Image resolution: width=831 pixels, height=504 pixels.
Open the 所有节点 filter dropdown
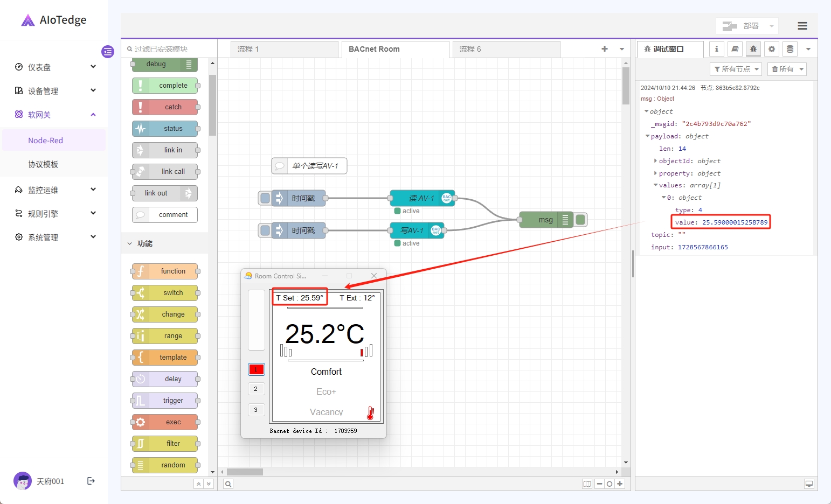pos(736,69)
